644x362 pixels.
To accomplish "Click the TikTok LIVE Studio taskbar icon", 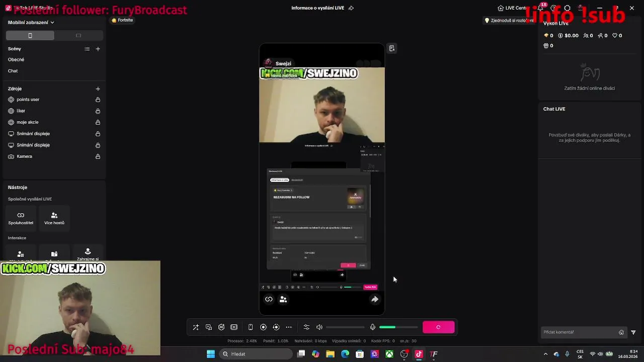I will [x=419, y=354].
